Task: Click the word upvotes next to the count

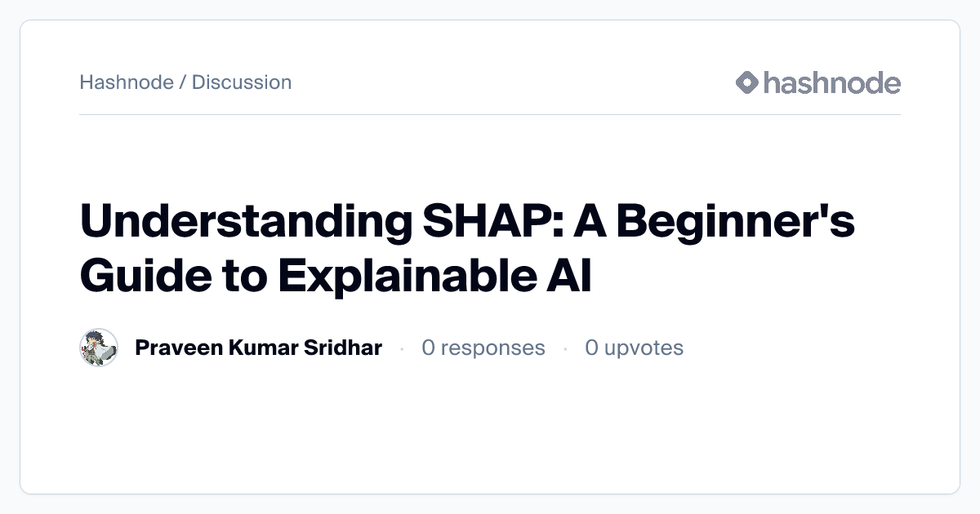Action: click(645, 348)
